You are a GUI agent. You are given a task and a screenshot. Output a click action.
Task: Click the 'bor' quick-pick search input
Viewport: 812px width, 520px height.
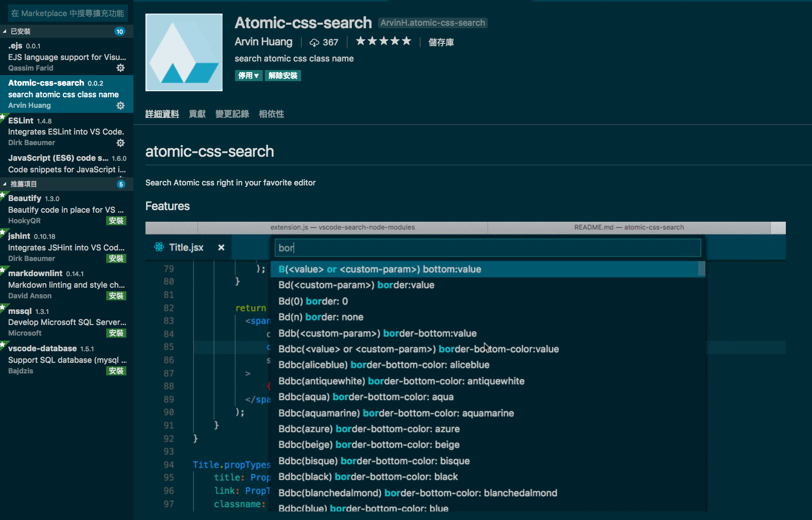487,247
